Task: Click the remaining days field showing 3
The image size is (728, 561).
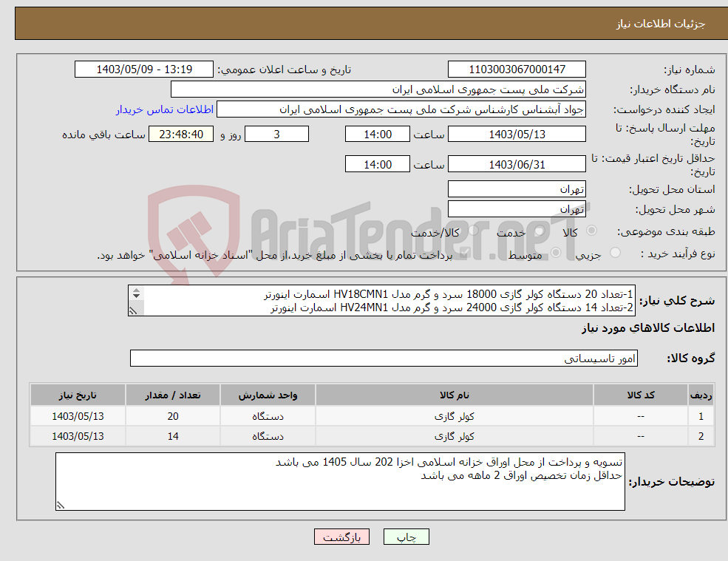Action: click(276, 135)
